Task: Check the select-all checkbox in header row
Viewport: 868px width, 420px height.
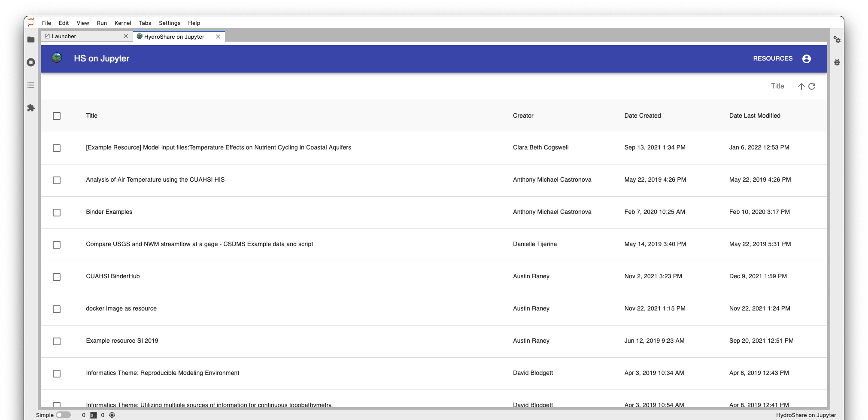Action: pos(57,116)
